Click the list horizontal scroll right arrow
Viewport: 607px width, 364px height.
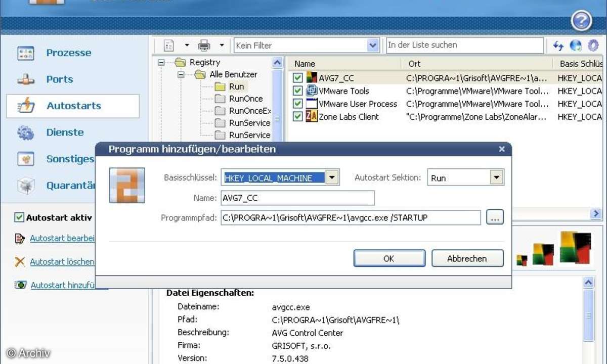point(595,214)
